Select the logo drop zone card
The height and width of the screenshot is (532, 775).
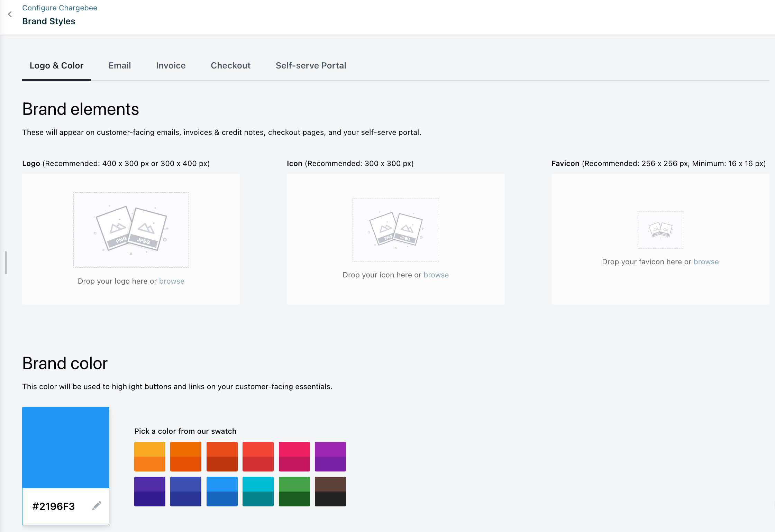131,239
